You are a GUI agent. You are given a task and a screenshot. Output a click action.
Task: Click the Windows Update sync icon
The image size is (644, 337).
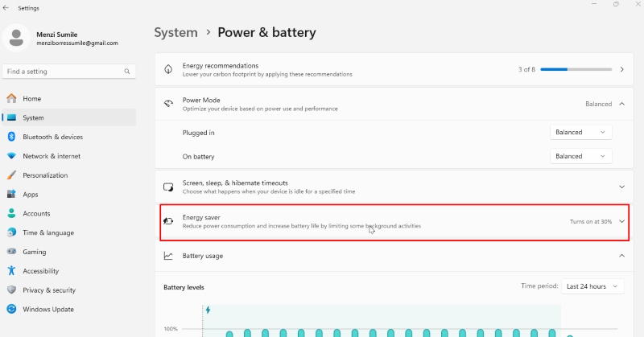(x=11, y=309)
